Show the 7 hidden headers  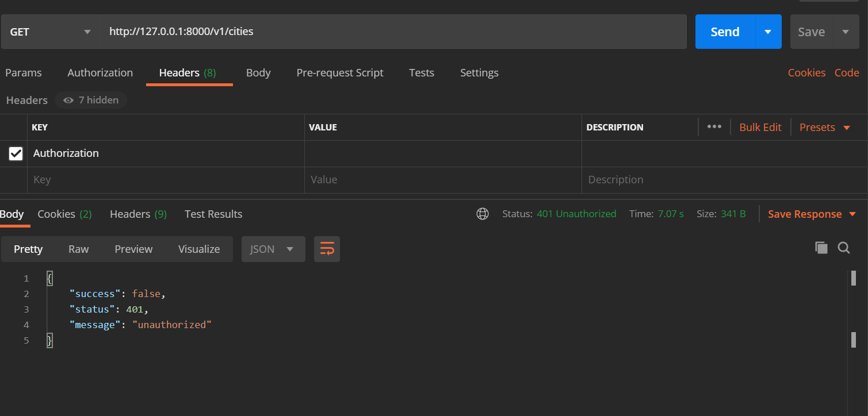pos(91,100)
